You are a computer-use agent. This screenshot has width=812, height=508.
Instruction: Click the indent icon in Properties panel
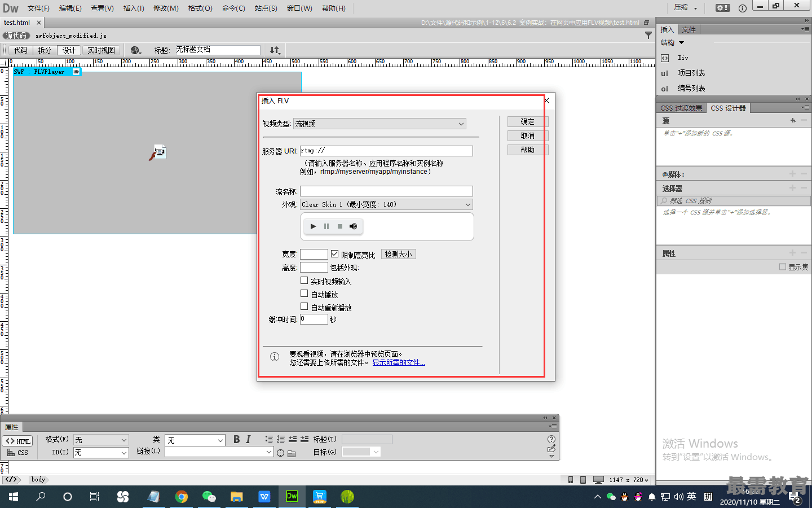coord(304,439)
